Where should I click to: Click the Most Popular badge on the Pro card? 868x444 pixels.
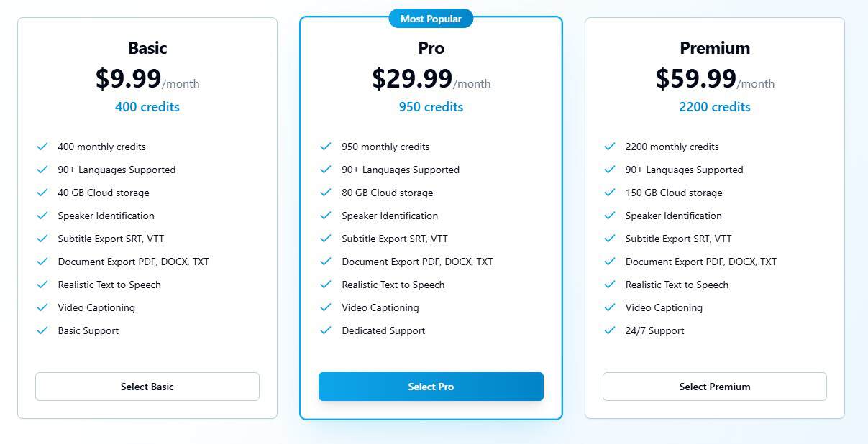pos(431,19)
